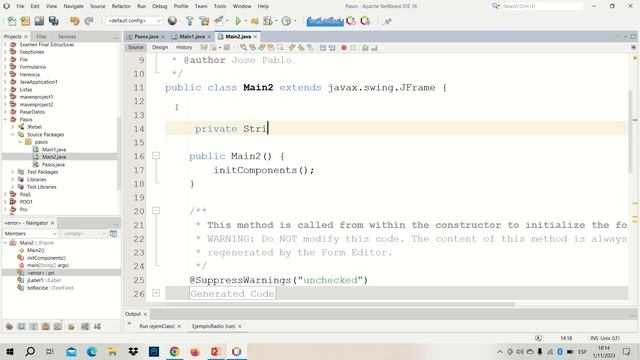640x360 pixels.
Task: Click the Generated Code collapsed block
Action: (232, 293)
